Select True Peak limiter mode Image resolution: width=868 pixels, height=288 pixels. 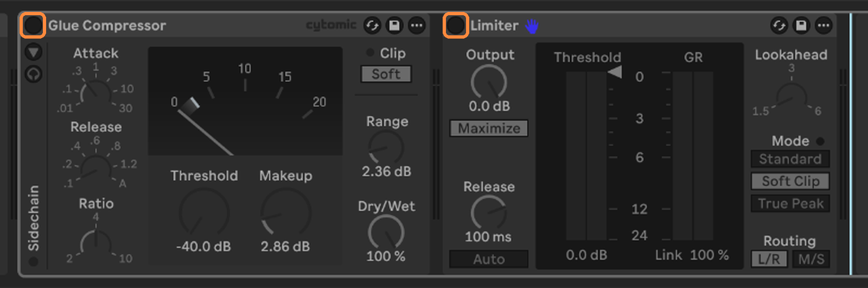coord(790,204)
